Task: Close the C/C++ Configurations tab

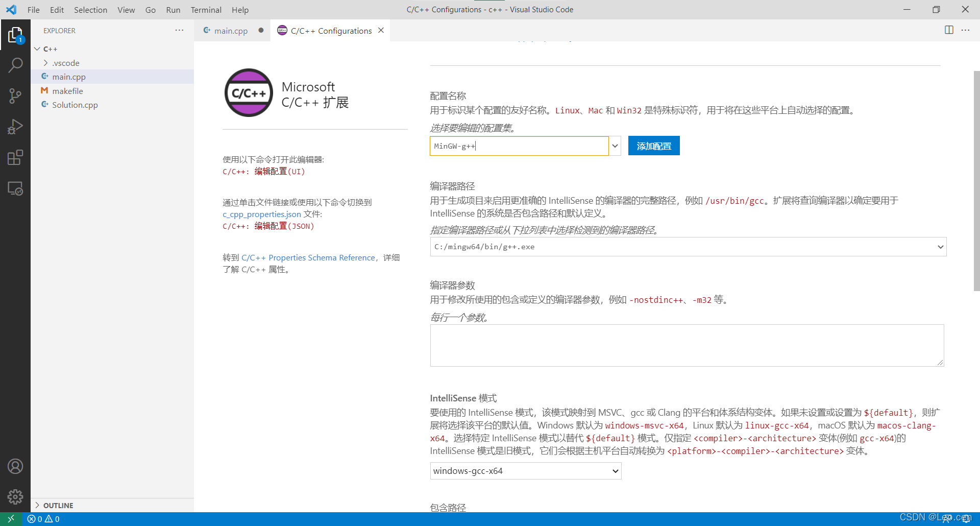Action: tap(381, 31)
